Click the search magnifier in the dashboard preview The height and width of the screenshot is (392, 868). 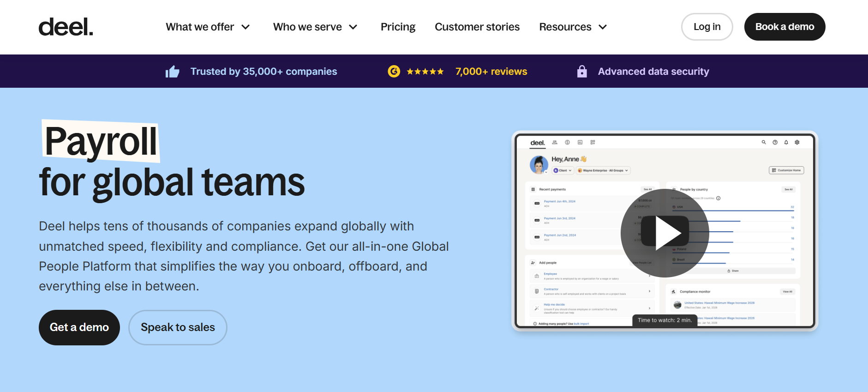pyautogui.click(x=764, y=142)
